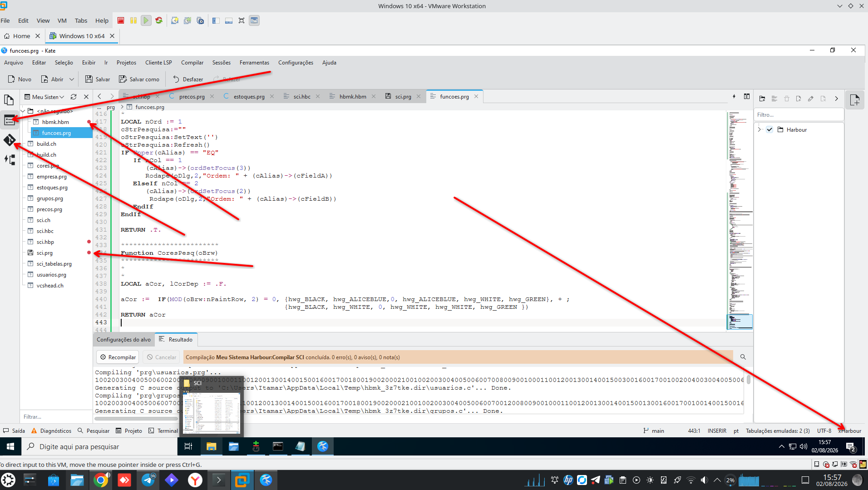
Task: Go back with the left chevron tab arrow
Action: [99, 96]
